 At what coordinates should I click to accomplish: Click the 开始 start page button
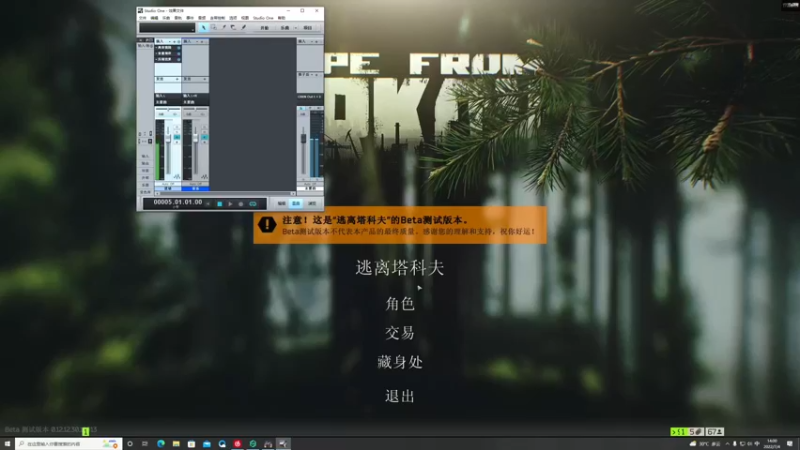click(265, 28)
